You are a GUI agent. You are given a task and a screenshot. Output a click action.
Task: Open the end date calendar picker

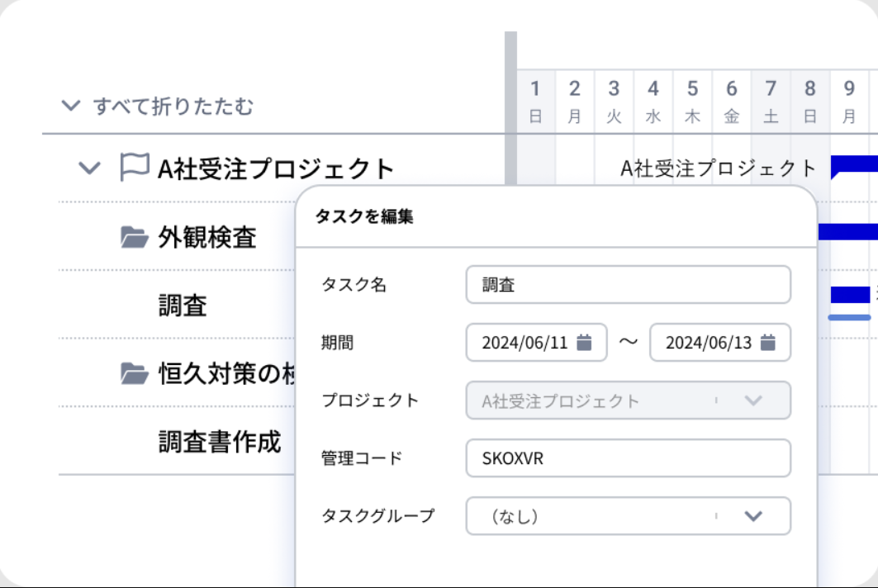coord(771,343)
